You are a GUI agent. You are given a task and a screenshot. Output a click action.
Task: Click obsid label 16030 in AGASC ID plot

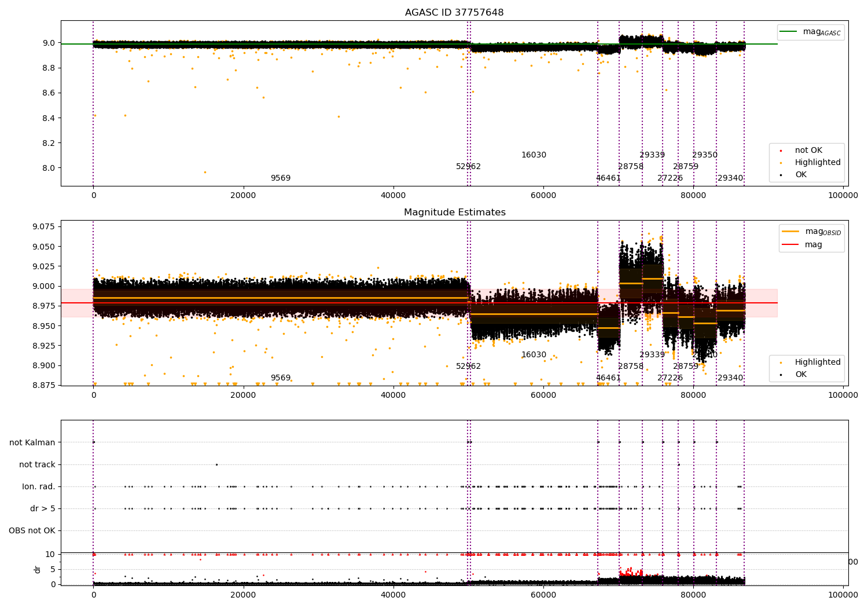pos(534,155)
